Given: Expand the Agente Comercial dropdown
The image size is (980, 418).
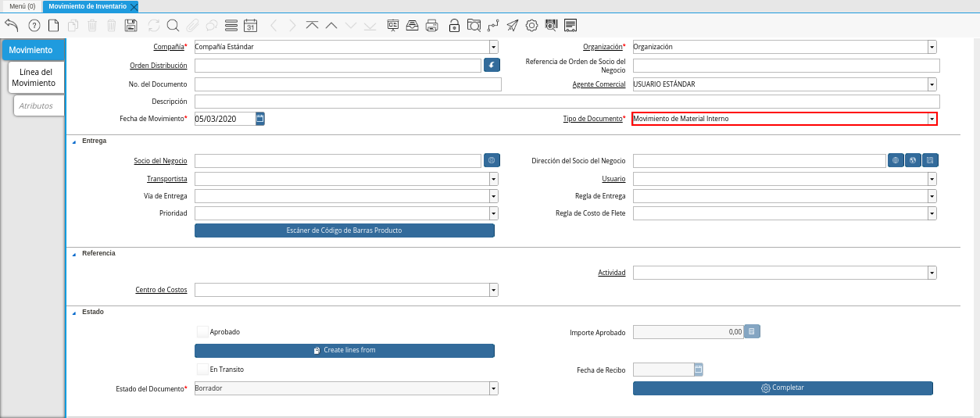Looking at the screenshot, I should pyautogui.click(x=932, y=84).
